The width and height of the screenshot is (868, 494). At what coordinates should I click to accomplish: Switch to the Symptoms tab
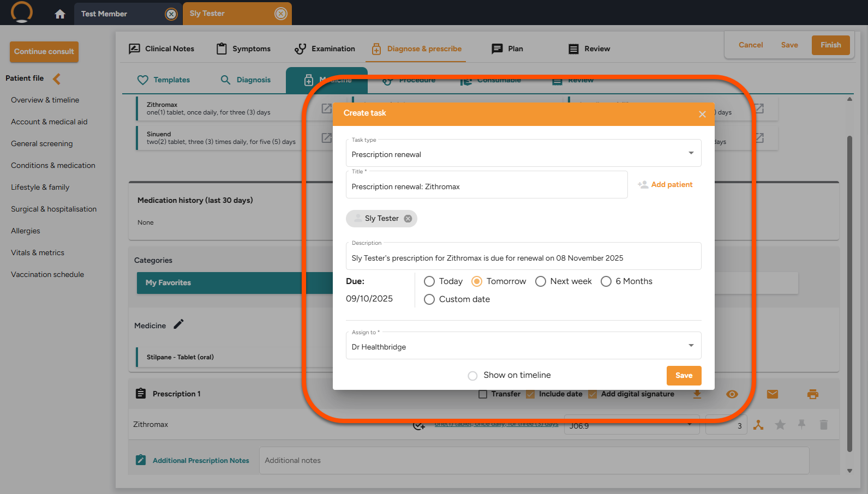243,49
